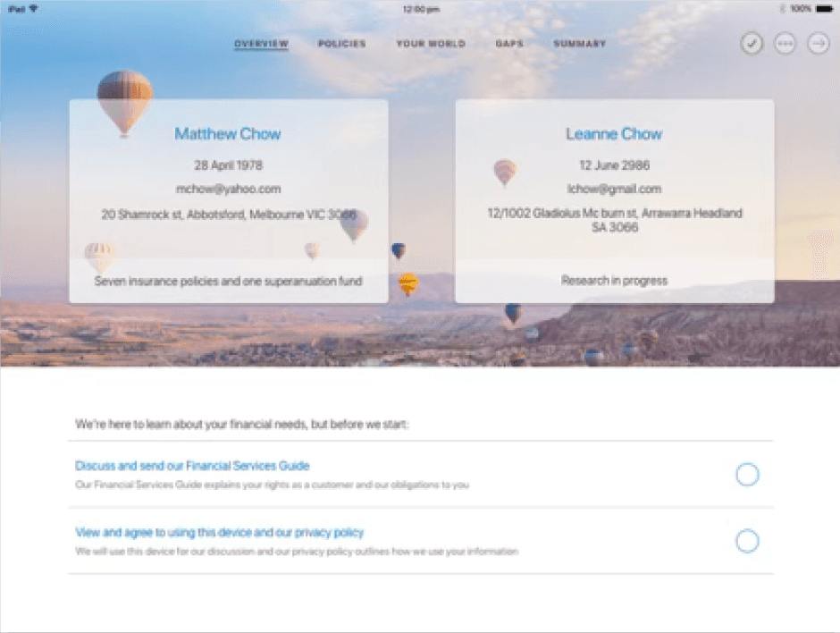Screen dimensions: 840x633
Task: Open Discuss and send Financial Services Guide link
Action: coord(192,466)
